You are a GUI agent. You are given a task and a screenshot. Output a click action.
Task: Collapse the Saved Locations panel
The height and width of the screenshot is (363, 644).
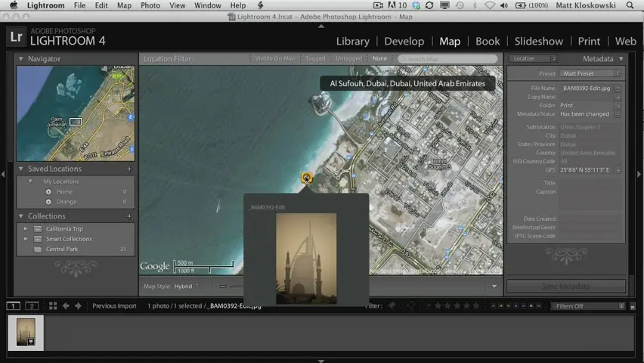coord(20,169)
